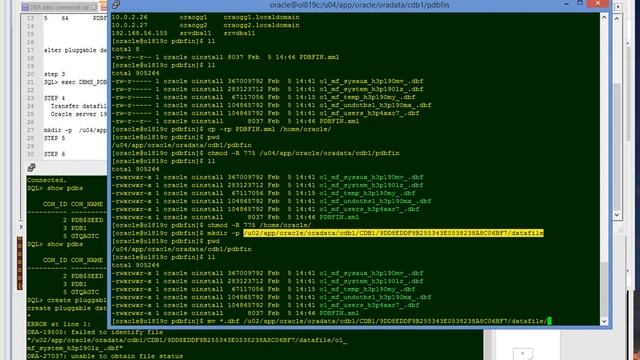Viewport: 640px width, 360px height.
Task: Click the 'ORA-27037: unable to obtain file status' message
Action: (x=105, y=356)
